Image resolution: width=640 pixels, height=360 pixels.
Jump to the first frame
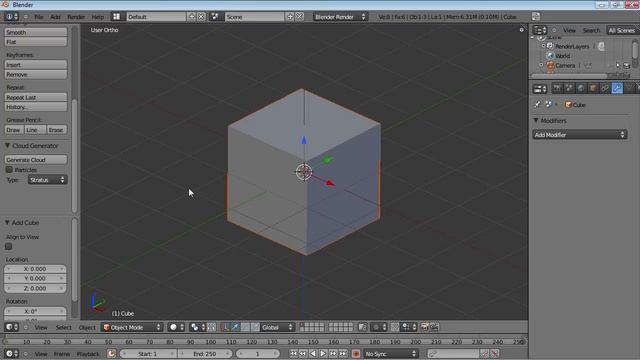(x=293, y=354)
